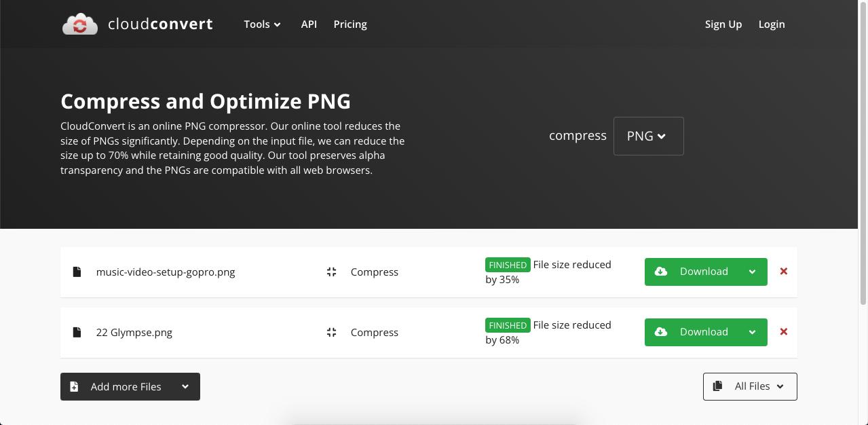868x425 pixels.
Task: Click the add-file icon on the Add more Files button
Action: coord(75,386)
